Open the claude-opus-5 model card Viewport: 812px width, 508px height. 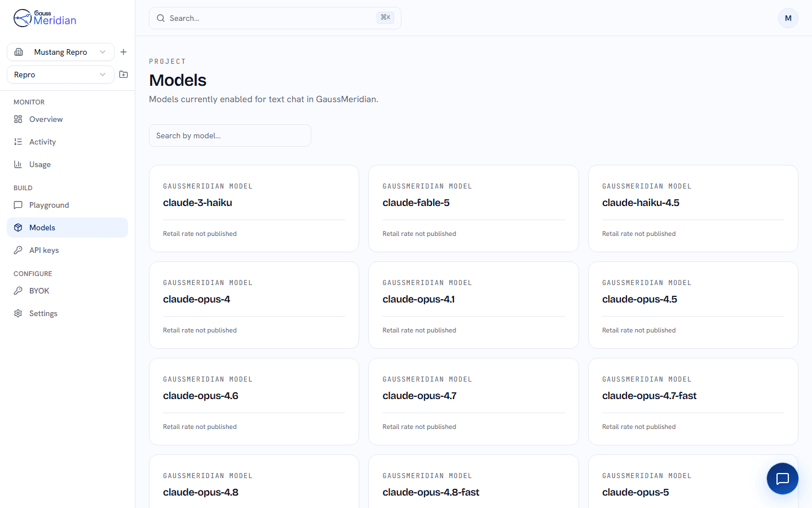click(x=693, y=481)
